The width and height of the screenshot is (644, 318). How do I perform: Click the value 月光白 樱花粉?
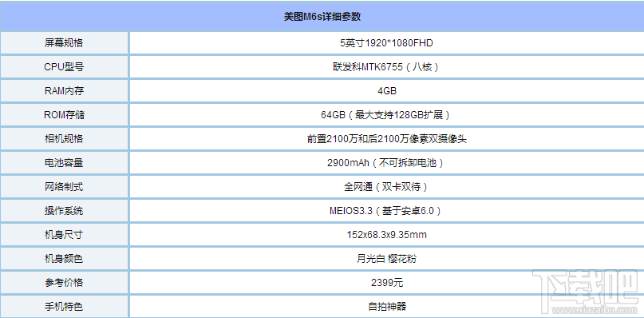pos(387,258)
